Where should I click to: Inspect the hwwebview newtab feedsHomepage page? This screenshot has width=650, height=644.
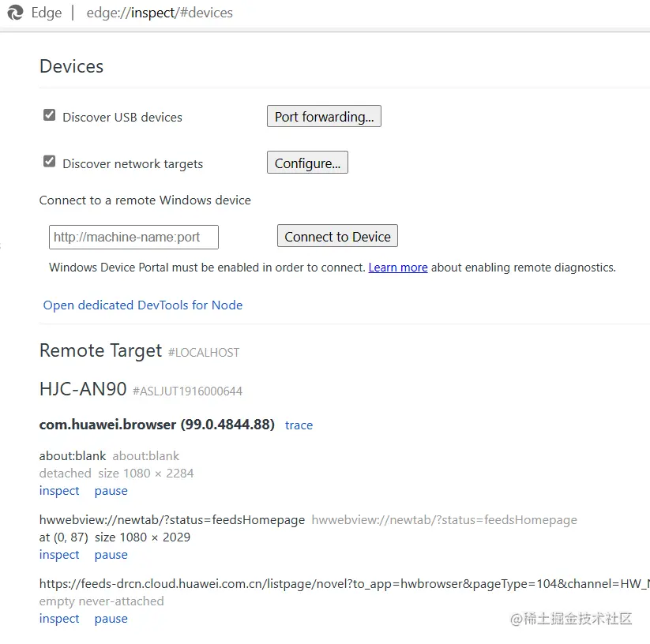[x=59, y=555]
